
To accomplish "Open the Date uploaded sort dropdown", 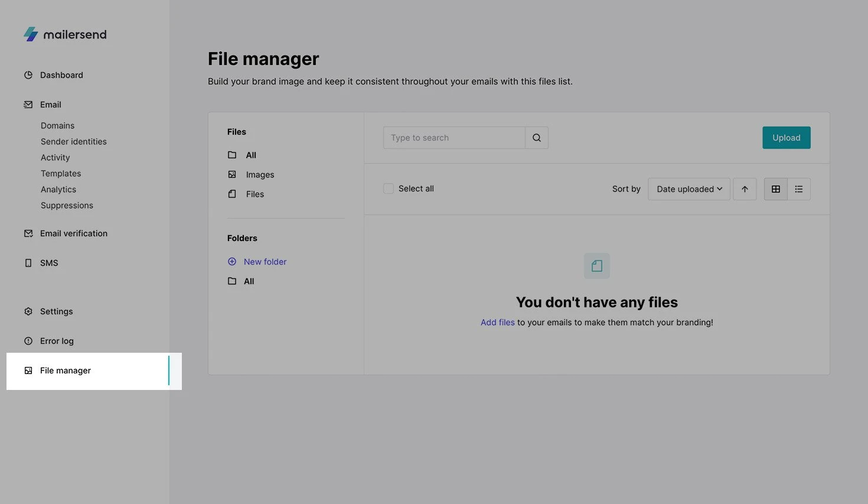I will tap(688, 189).
